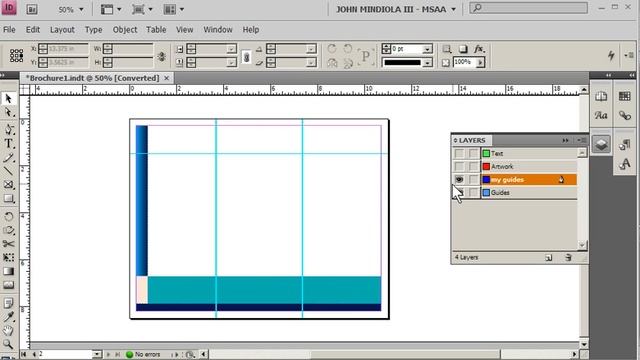This screenshot has width=640, height=360.
Task: Toggle visibility of Guides layer
Action: point(459,193)
